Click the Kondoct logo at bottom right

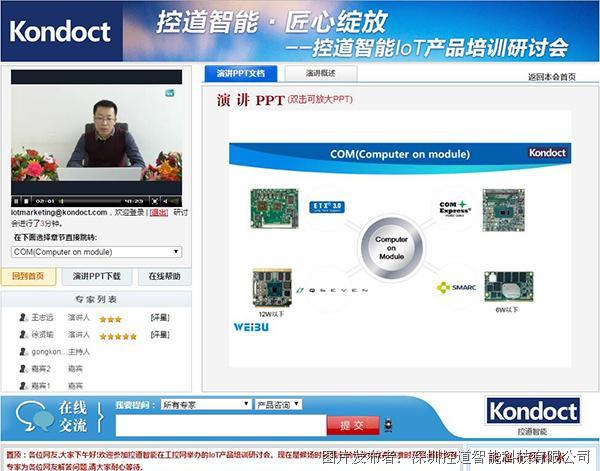533,411
